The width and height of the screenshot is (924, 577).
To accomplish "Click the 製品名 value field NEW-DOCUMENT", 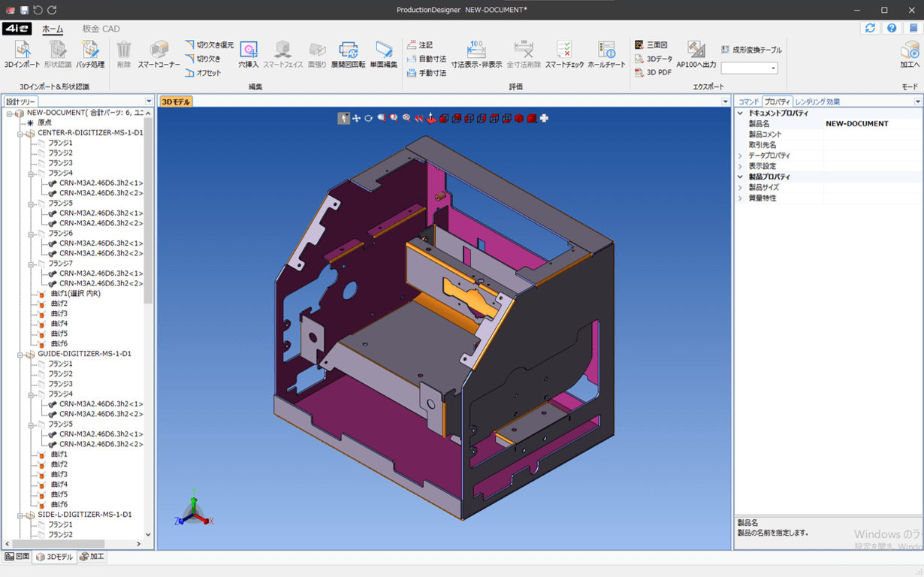I will click(856, 124).
